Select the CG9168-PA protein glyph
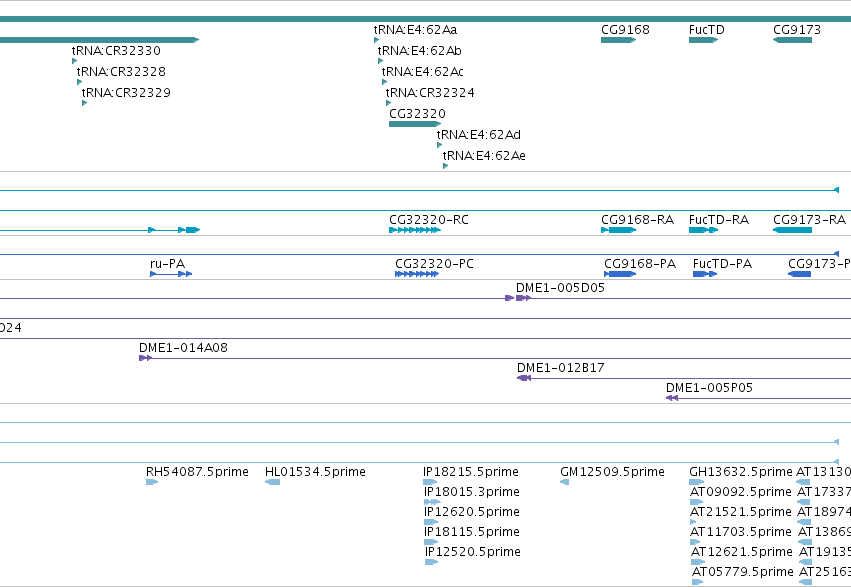851x587 pixels. click(x=620, y=274)
